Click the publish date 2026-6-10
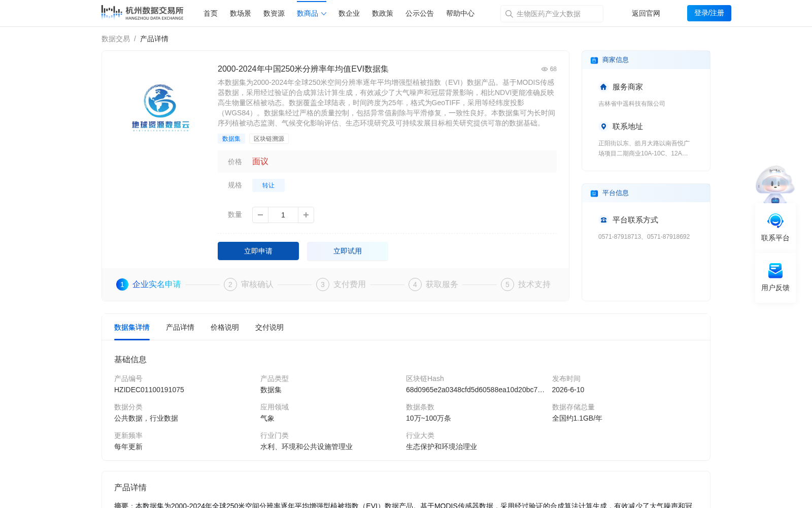Image resolution: width=812 pixels, height=508 pixels. click(568, 390)
